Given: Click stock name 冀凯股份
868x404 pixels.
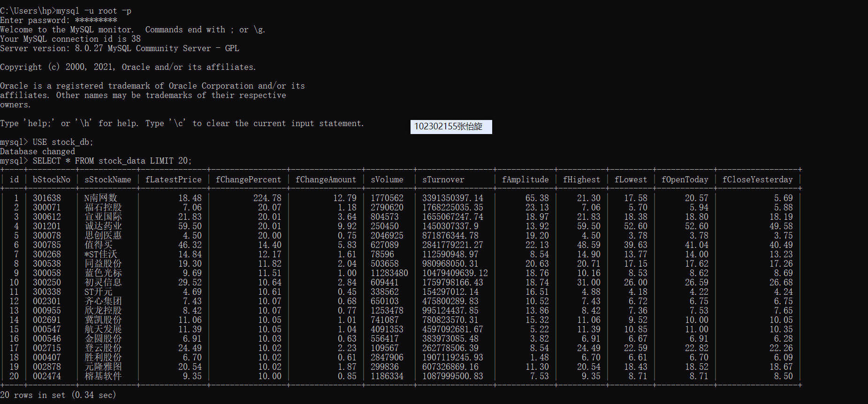Looking at the screenshot, I should coord(103,320).
